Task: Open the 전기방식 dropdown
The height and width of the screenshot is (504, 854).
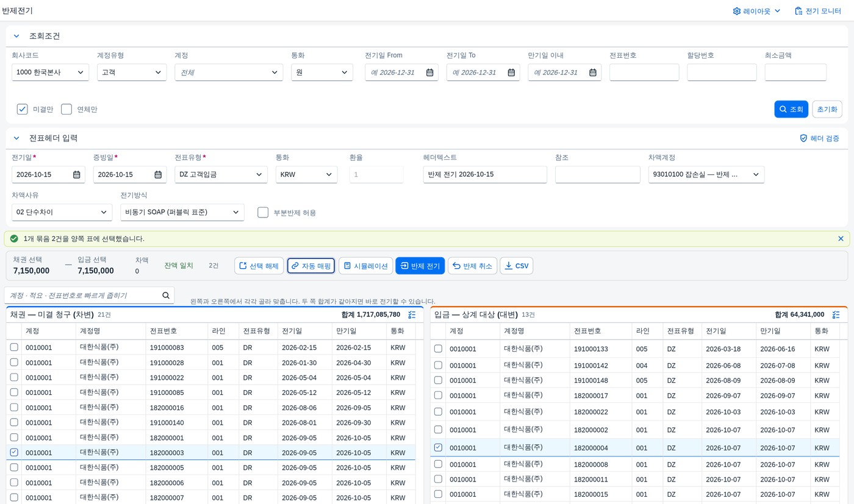Action: 182,212
